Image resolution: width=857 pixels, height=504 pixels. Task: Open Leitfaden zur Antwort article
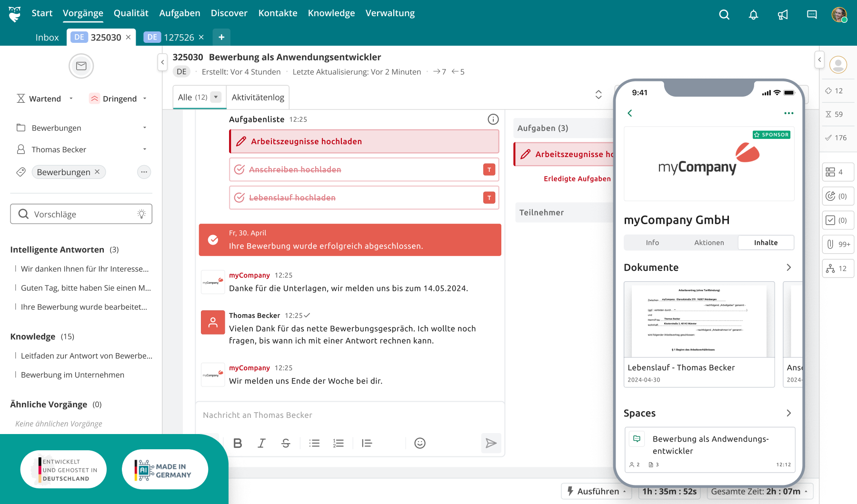pyautogui.click(x=87, y=356)
